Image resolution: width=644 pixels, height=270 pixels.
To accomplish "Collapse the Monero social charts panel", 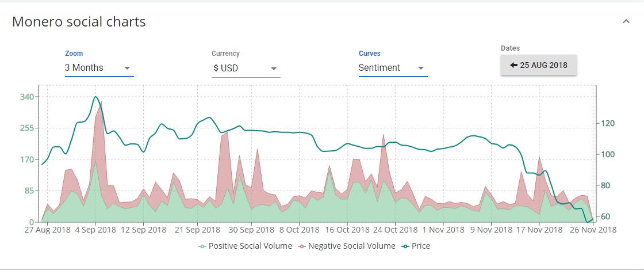I will [x=626, y=22].
